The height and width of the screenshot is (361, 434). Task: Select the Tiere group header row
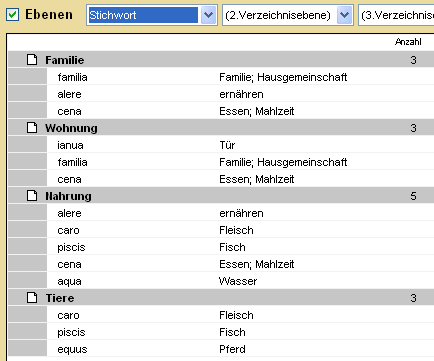pyautogui.click(x=221, y=298)
